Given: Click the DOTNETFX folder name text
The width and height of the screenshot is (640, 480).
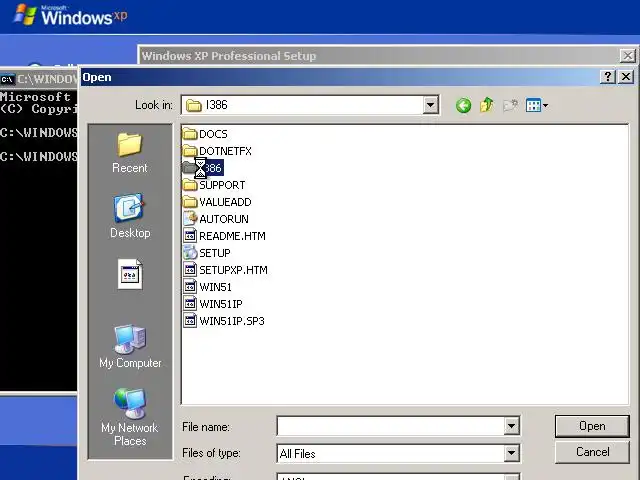Looking at the screenshot, I should (x=225, y=151).
